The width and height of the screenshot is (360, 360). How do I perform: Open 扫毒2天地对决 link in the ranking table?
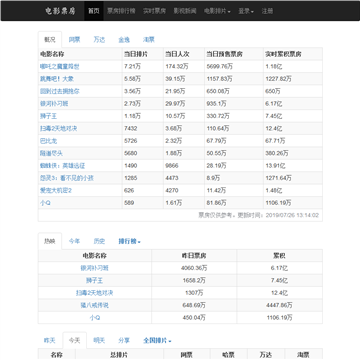tap(95, 293)
